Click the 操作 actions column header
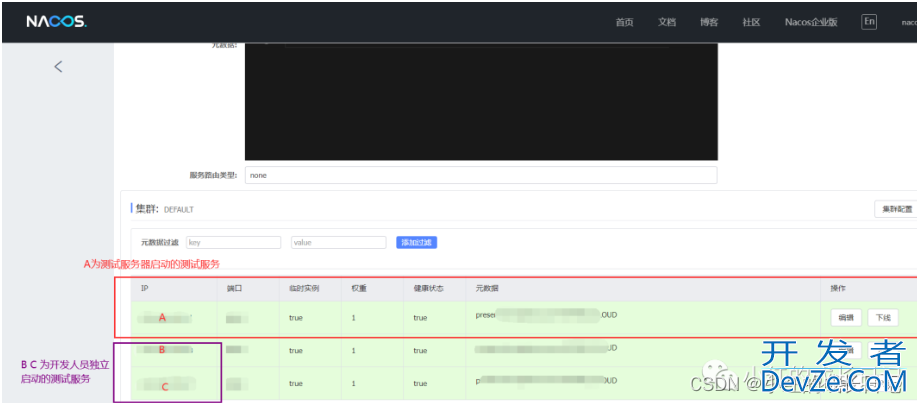The height and width of the screenshot is (403, 917). coord(838,288)
